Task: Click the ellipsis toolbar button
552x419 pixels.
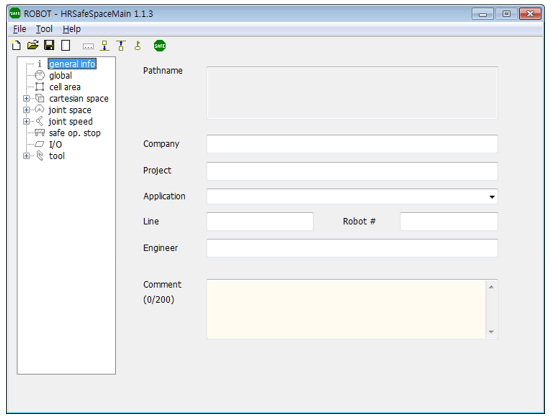Action: click(x=88, y=46)
